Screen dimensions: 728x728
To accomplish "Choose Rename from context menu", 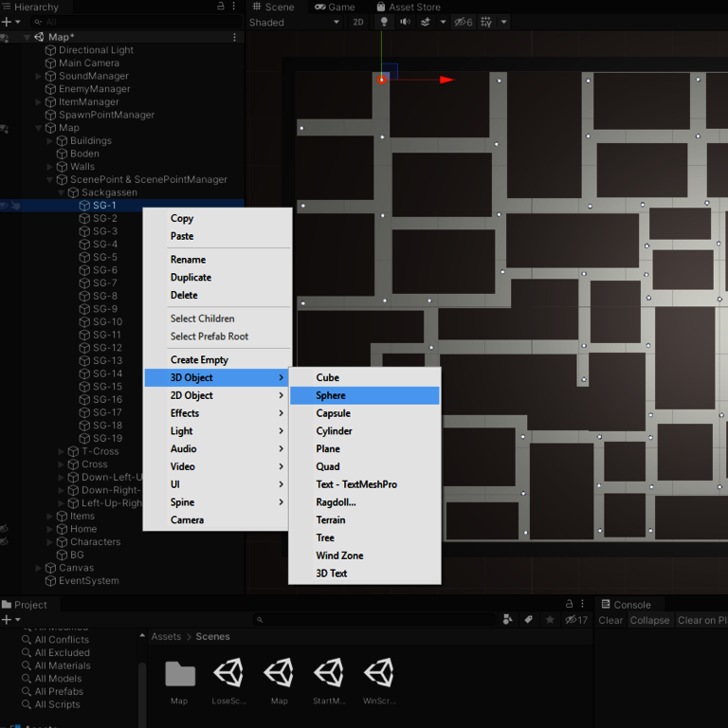I will [188, 260].
